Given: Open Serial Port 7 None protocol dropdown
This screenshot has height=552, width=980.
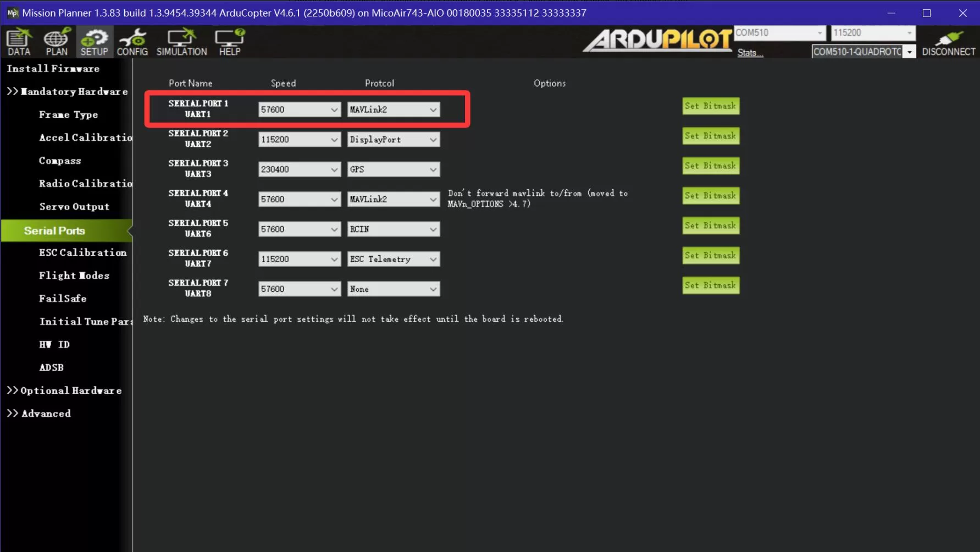Looking at the screenshot, I should coord(394,289).
